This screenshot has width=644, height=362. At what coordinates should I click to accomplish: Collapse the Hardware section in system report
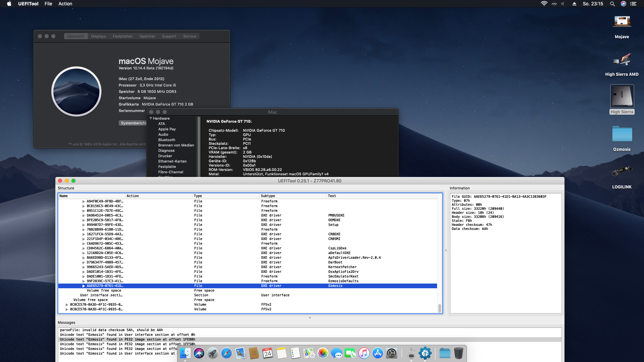tap(151, 118)
